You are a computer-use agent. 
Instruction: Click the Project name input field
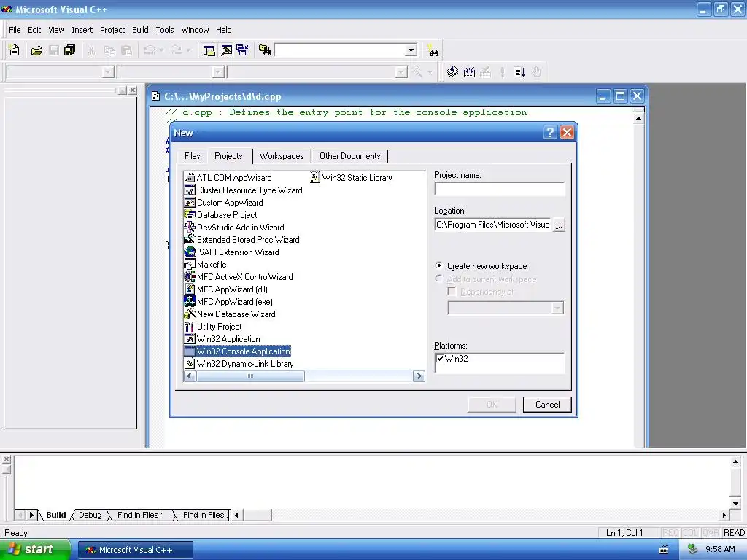(499, 189)
